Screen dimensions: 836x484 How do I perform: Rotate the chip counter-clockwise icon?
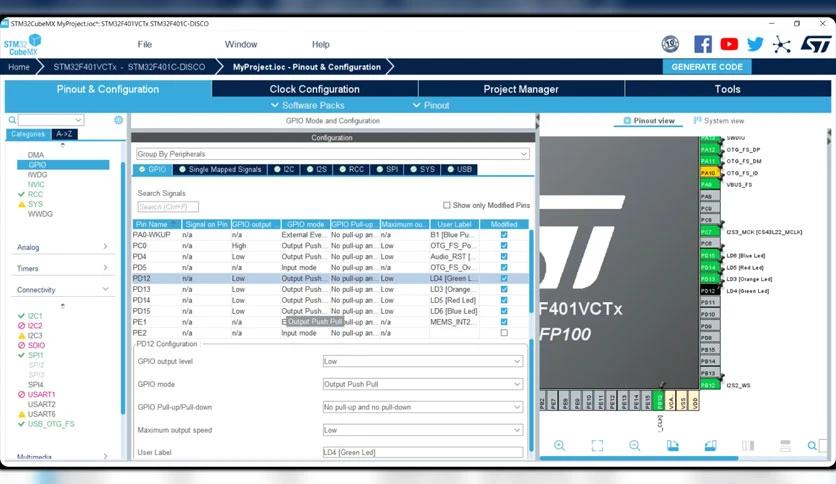710,445
